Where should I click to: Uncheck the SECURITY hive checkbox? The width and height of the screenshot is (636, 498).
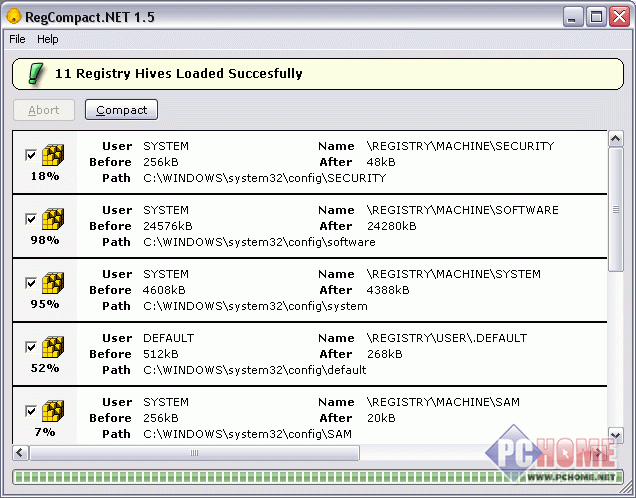tap(31, 155)
